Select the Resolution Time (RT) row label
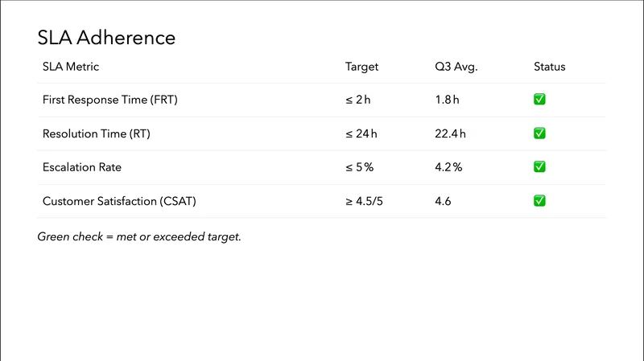The height and width of the screenshot is (361, 644). click(97, 133)
